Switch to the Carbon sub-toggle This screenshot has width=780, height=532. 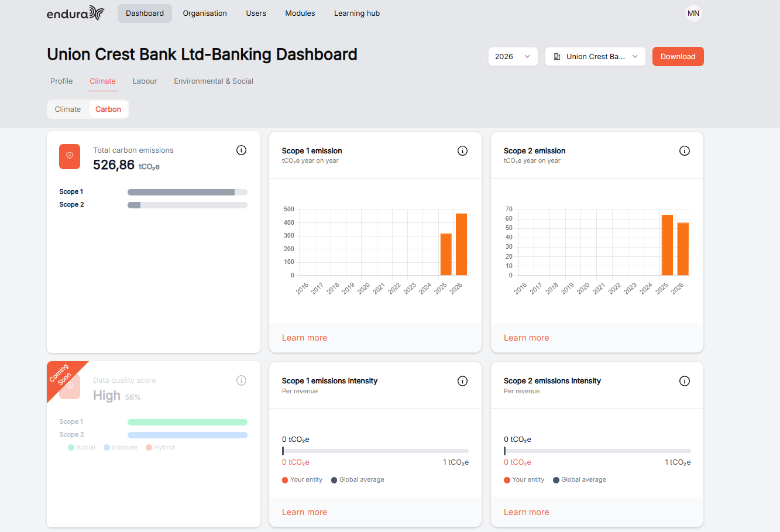tap(108, 109)
